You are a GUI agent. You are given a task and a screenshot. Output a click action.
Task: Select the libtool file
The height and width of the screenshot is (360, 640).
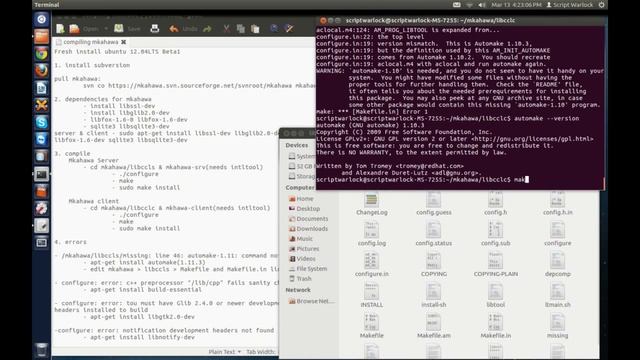496,296
